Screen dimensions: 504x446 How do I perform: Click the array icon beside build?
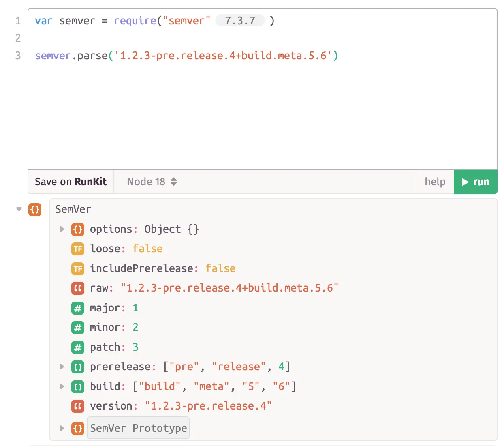77,386
